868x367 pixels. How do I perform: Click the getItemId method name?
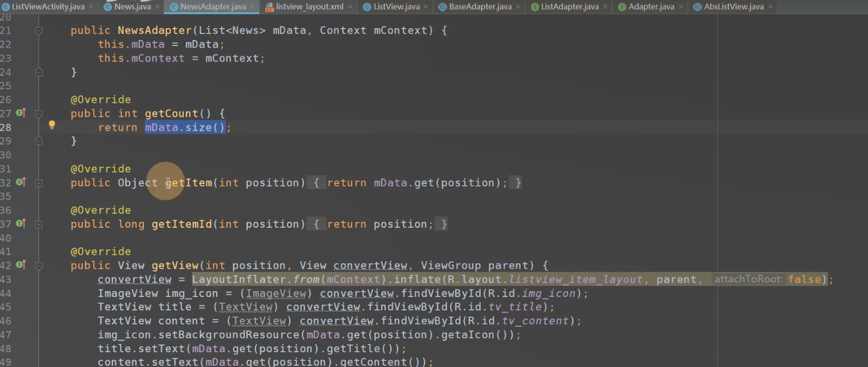pyautogui.click(x=182, y=224)
